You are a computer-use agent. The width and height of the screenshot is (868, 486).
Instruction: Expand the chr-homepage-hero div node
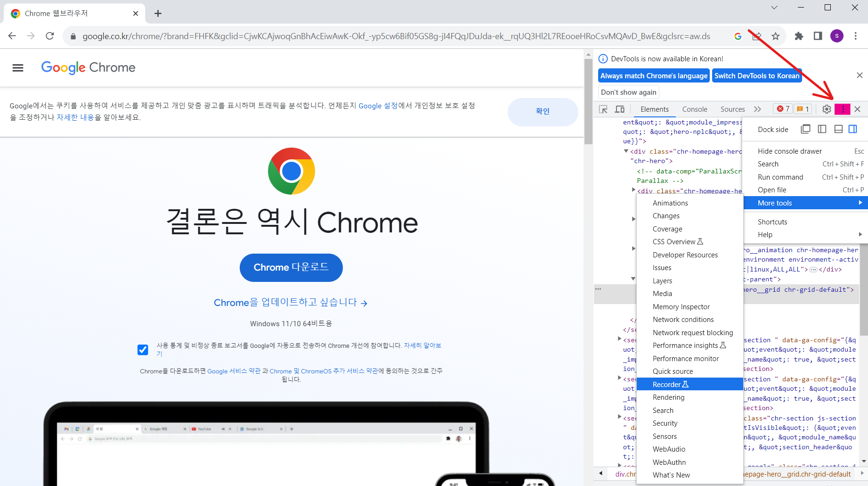(x=626, y=151)
